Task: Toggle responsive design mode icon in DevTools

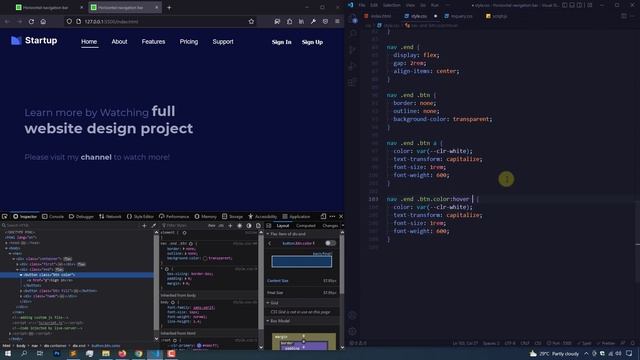Action: 323,216
